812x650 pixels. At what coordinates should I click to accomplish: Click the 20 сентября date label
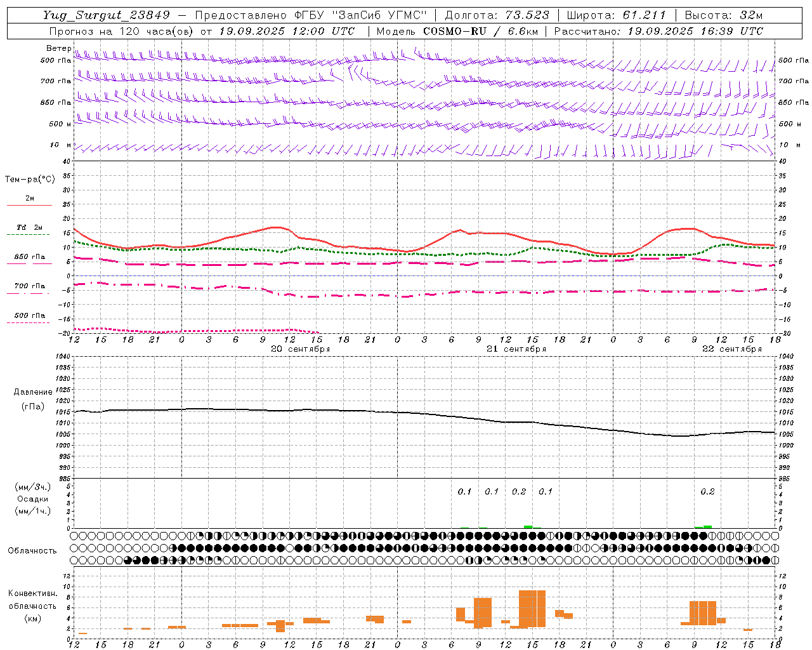(x=300, y=349)
